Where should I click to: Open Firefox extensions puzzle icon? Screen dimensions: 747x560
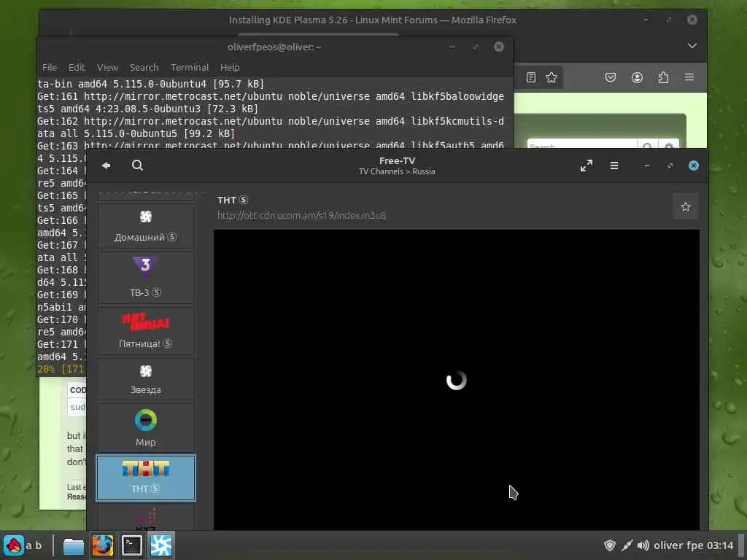[663, 77]
